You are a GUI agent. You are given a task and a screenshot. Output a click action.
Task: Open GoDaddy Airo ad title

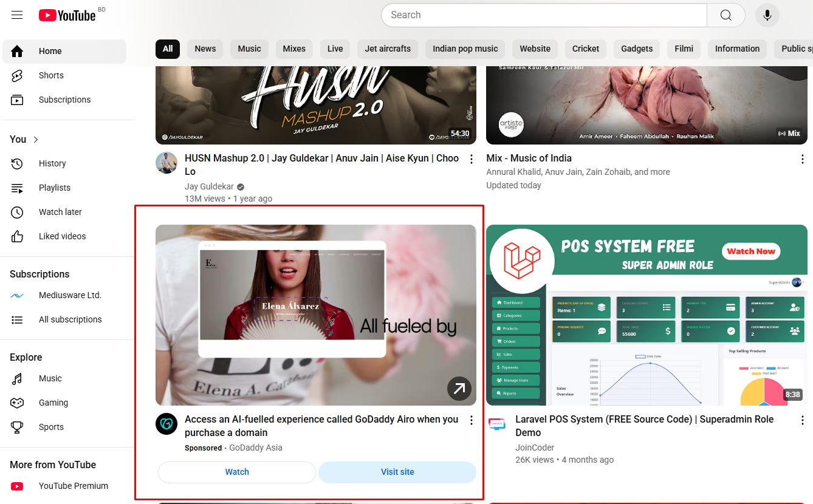(321, 426)
